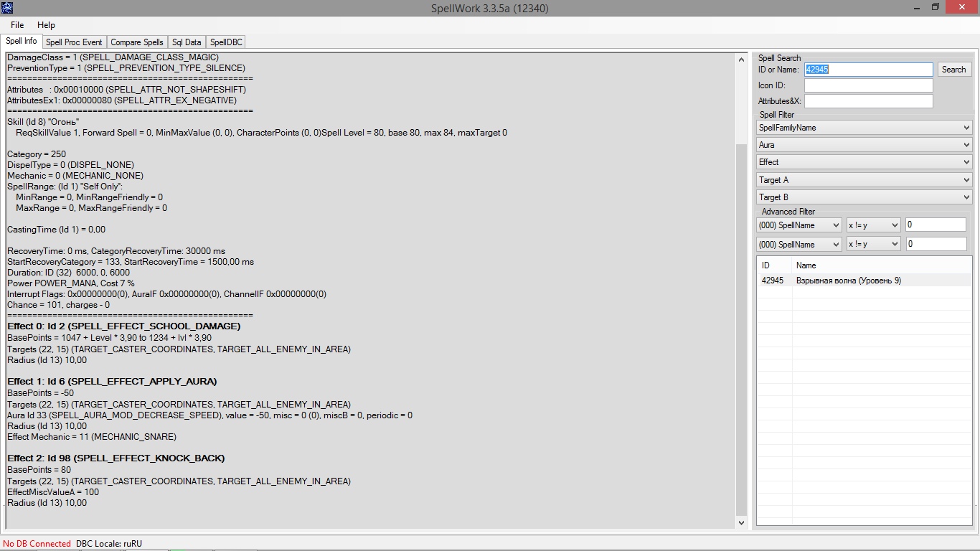Click the spell info scrollbar down arrow
This screenshot has height=551, width=980.
(x=742, y=522)
